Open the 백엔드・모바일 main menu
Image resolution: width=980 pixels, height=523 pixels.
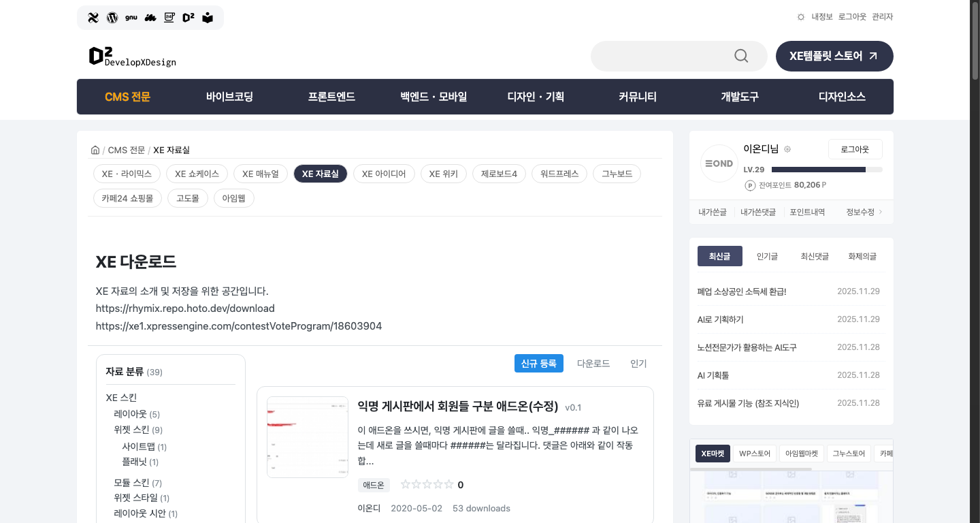434,97
